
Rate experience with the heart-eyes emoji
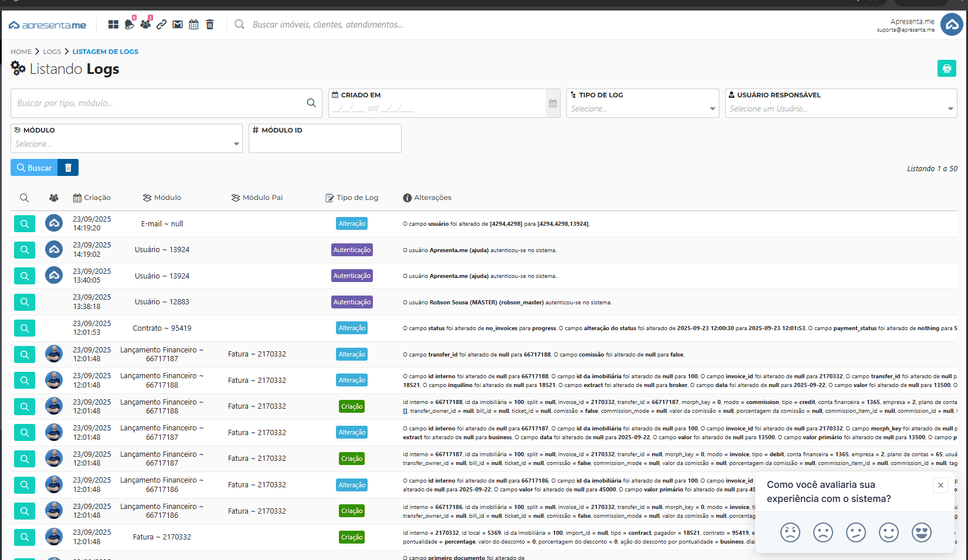pos(921,532)
